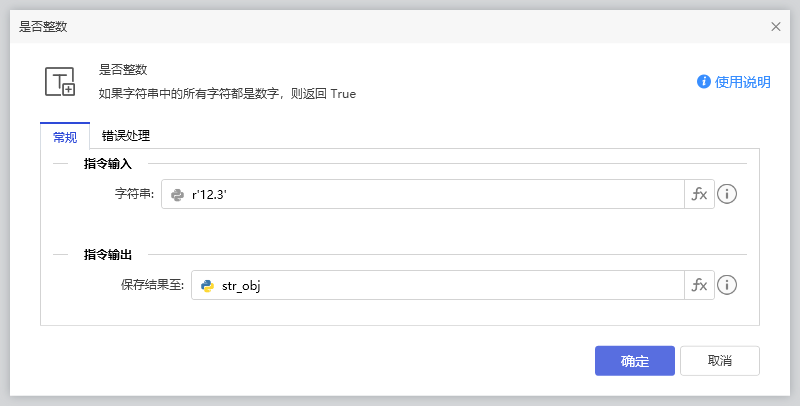Click the colored Python icon beside str_obj
The image size is (800, 406).
[207, 286]
